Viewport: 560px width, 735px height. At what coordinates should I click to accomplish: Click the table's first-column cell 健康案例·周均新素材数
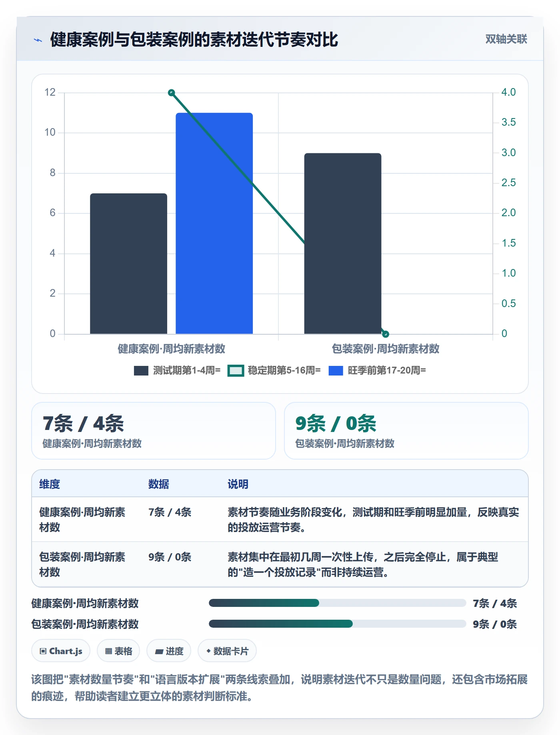[82, 520]
